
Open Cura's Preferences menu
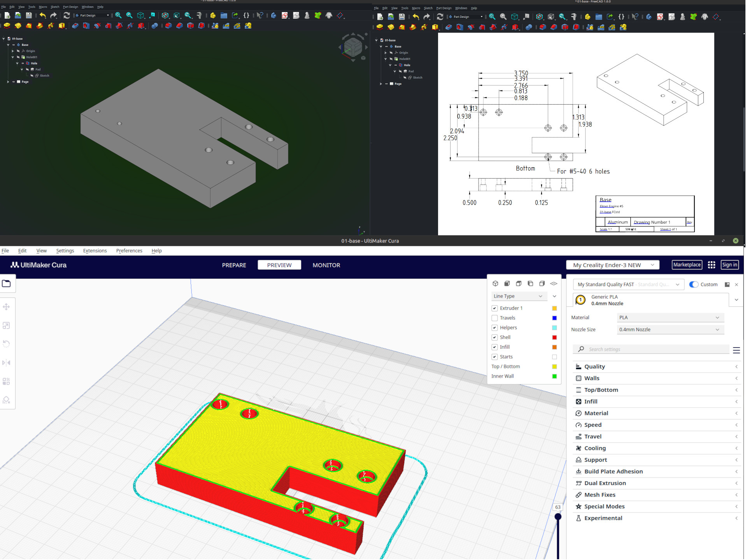click(129, 251)
